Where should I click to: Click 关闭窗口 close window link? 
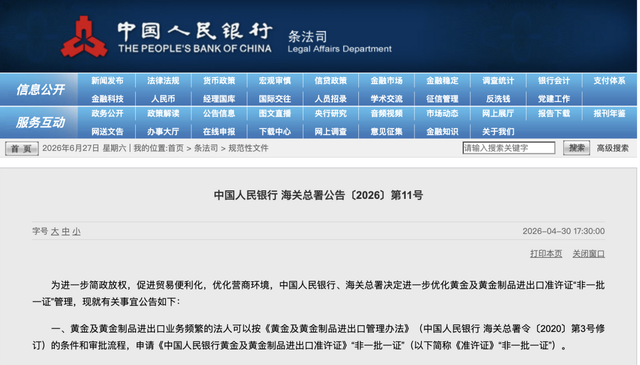(589, 254)
